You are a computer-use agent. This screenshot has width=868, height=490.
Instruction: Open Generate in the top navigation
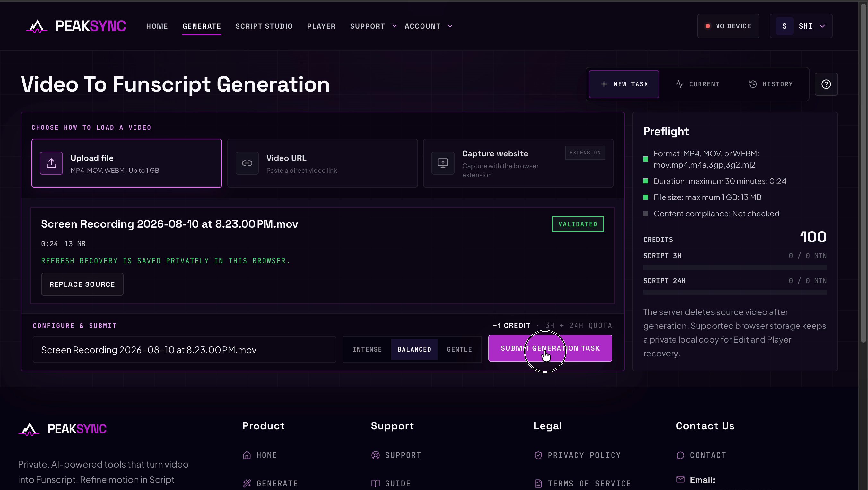tap(202, 26)
